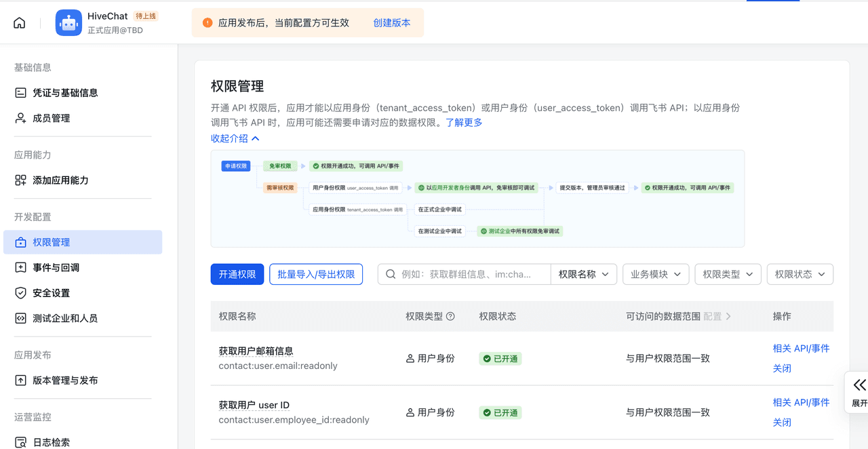The image size is (868, 449).
Task: Collapse the intro with 收起介绍
Action: [x=235, y=138]
